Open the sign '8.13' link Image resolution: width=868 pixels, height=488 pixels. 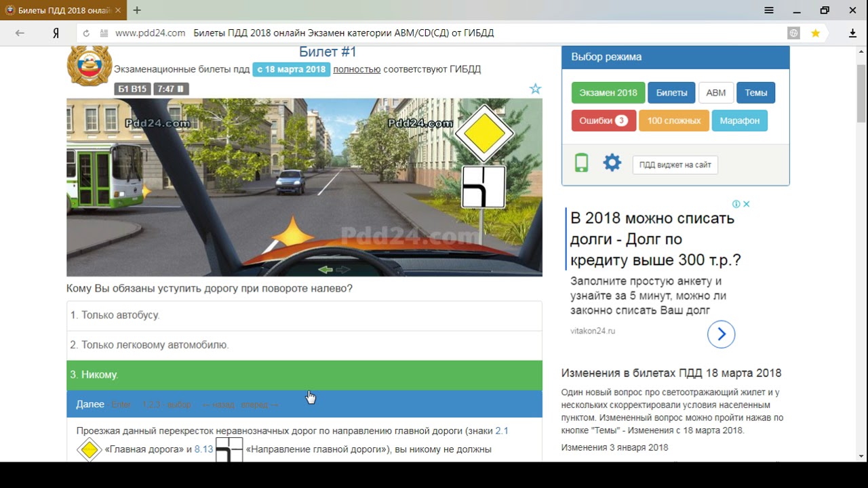tap(203, 449)
